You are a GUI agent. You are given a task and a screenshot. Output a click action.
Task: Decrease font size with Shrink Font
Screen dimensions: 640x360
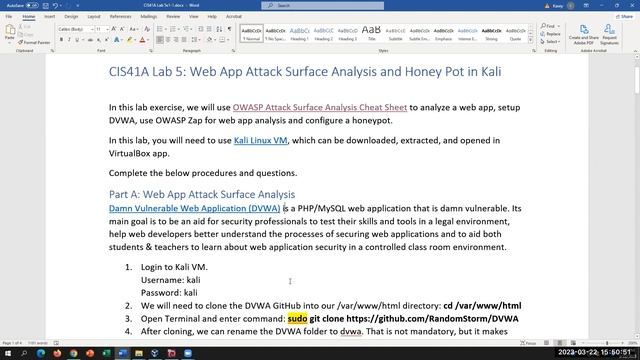pyautogui.click(x=122, y=29)
